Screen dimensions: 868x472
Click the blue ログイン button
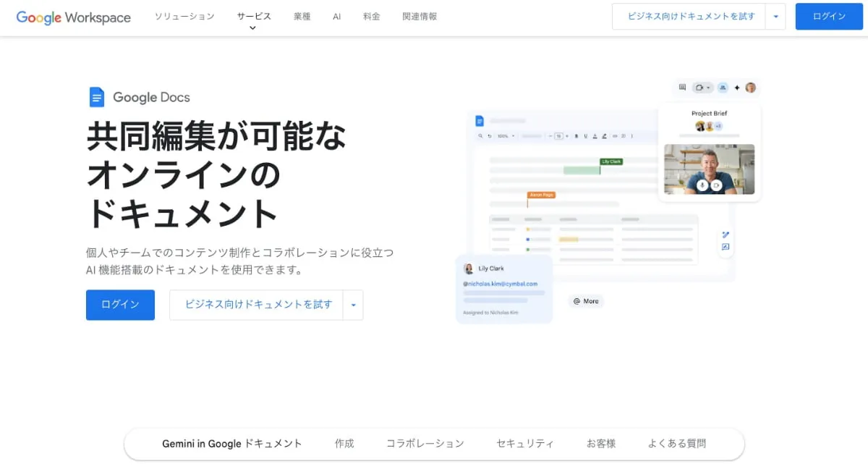pyautogui.click(x=120, y=305)
